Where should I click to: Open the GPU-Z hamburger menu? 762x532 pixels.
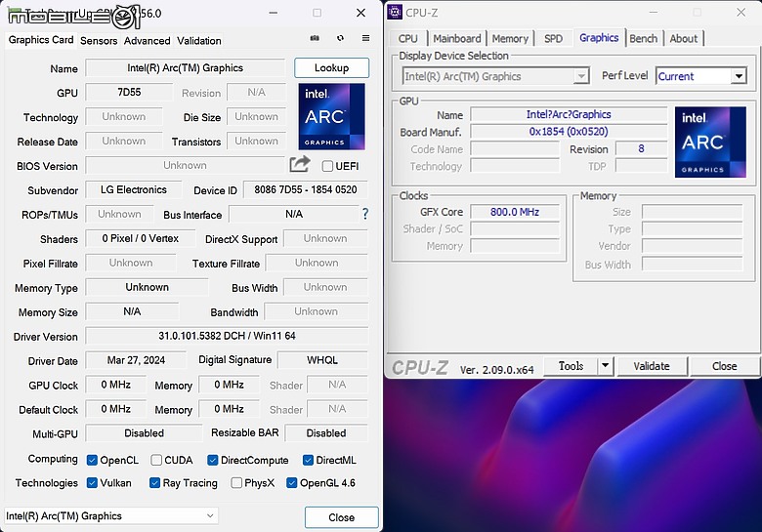[x=365, y=38]
